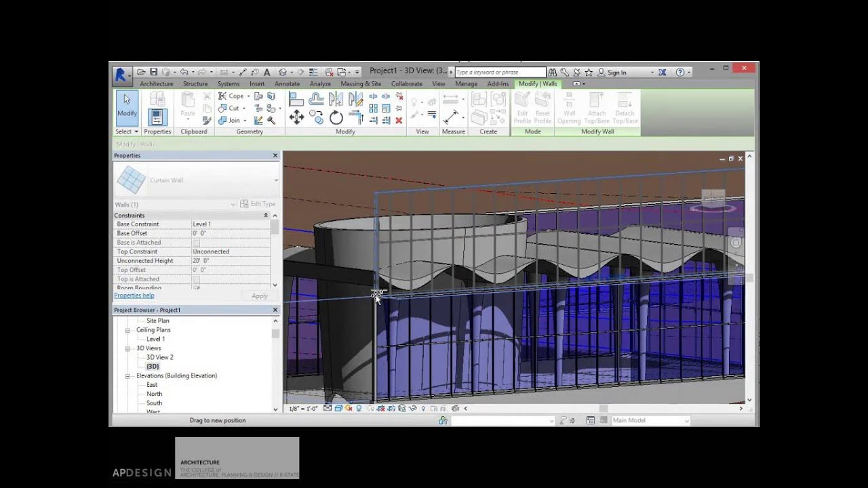Collapse the 3D Views tree node
The height and width of the screenshot is (488, 868).
pyautogui.click(x=127, y=348)
